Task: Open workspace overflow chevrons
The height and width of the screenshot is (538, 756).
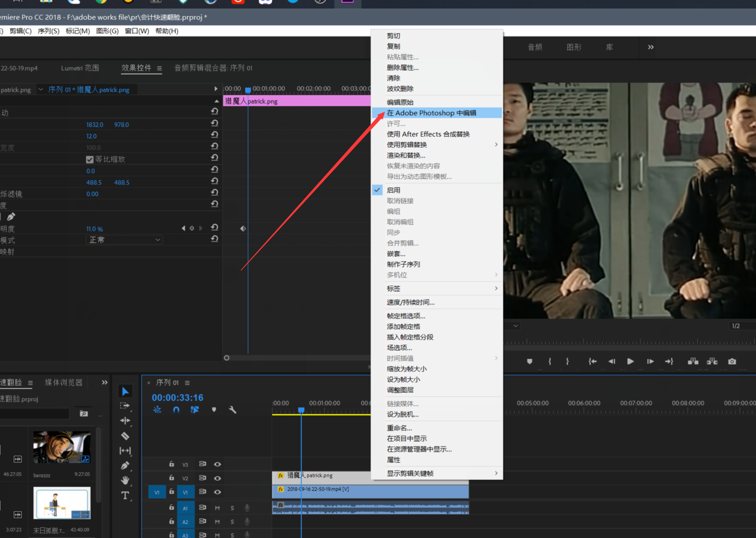Action: click(x=651, y=47)
